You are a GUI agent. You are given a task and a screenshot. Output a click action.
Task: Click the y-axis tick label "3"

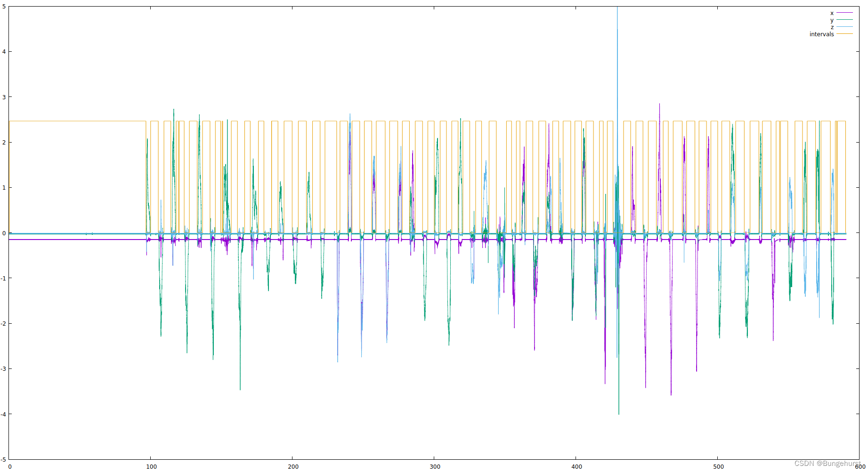point(4,97)
